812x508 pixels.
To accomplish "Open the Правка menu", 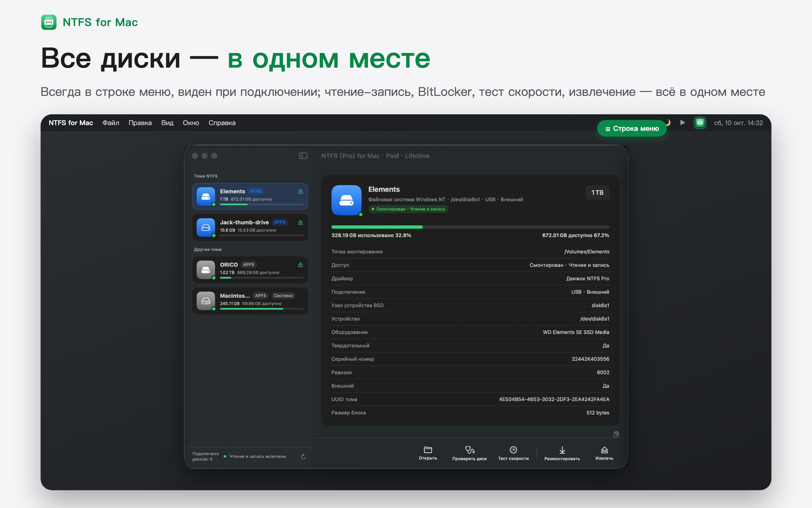I will pos(140,123).
